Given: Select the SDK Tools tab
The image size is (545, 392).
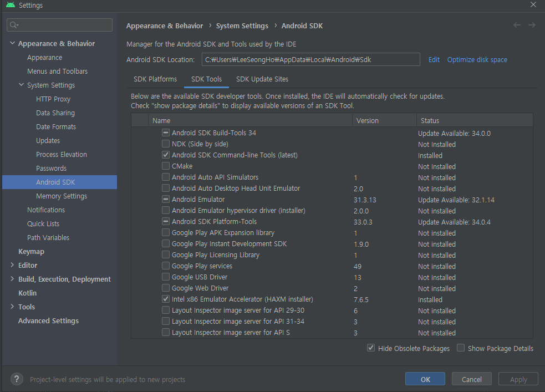Looking at the screenshot, I should tap(206, 79).
